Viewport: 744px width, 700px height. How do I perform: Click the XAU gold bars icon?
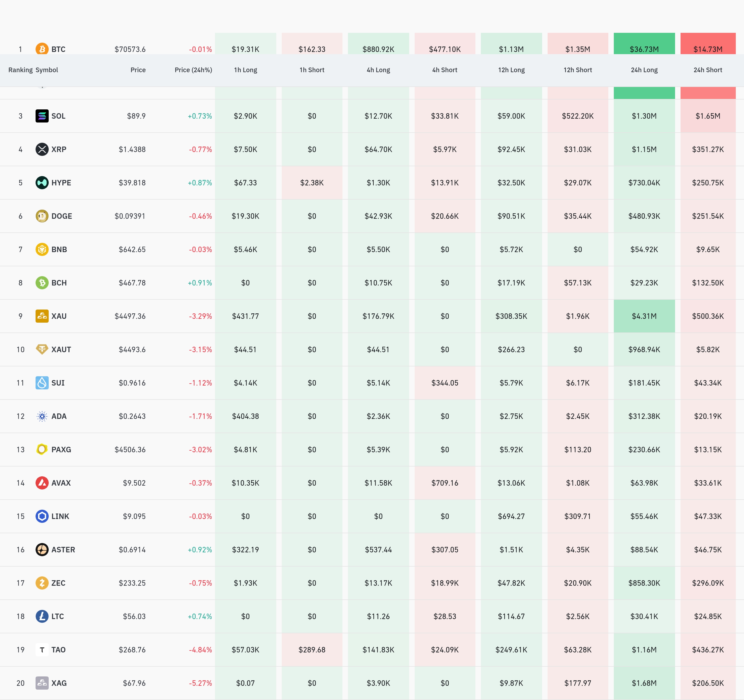(x=42, y=316)
